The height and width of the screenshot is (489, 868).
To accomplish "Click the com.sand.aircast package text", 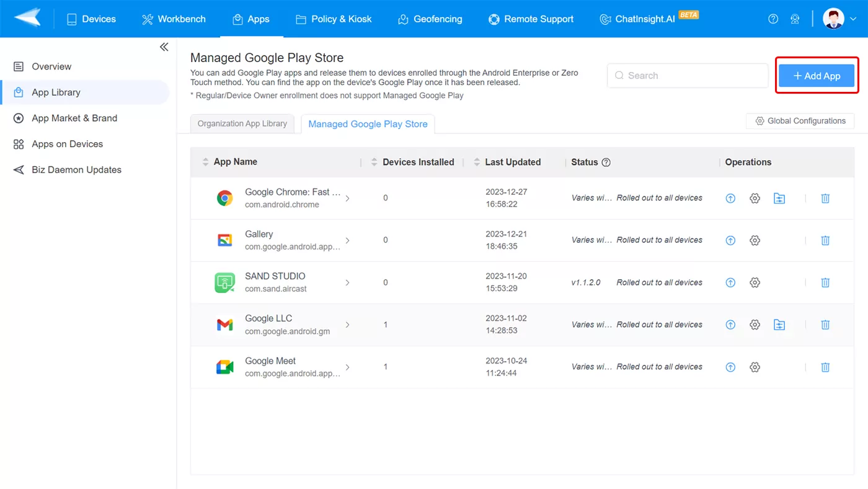I will [x=276, y=289].
